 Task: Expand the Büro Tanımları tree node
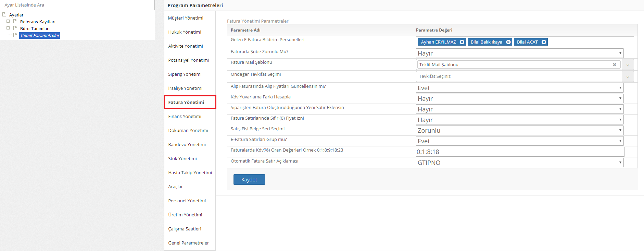(8, 28)
